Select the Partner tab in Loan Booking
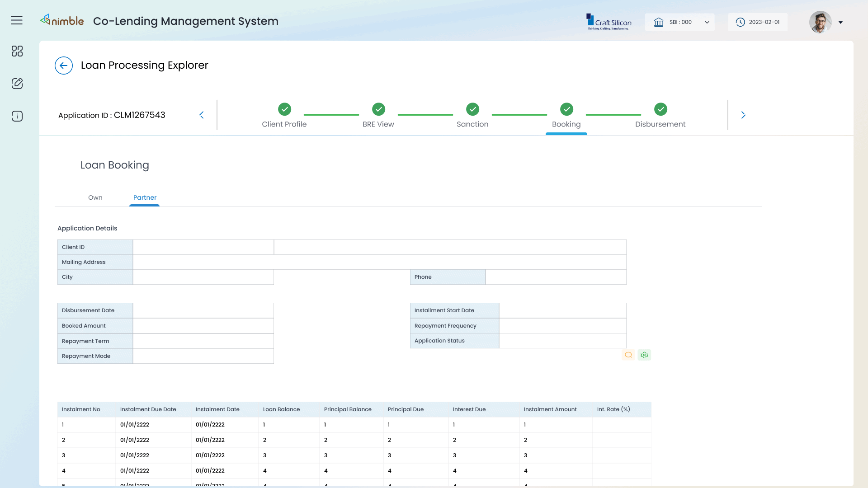The image size is (868, 488). pyautogui.click(x=144, y=197)
